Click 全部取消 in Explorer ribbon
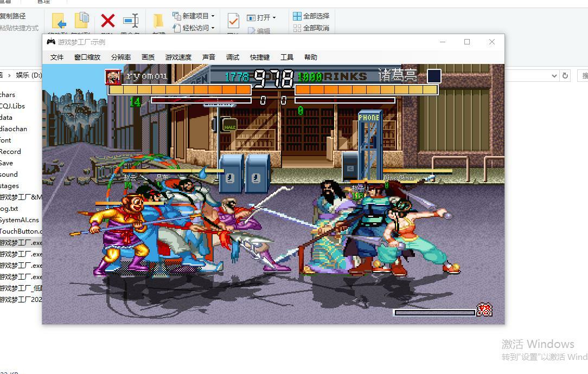This screenshot has width=588, height=374. point(311,28)
